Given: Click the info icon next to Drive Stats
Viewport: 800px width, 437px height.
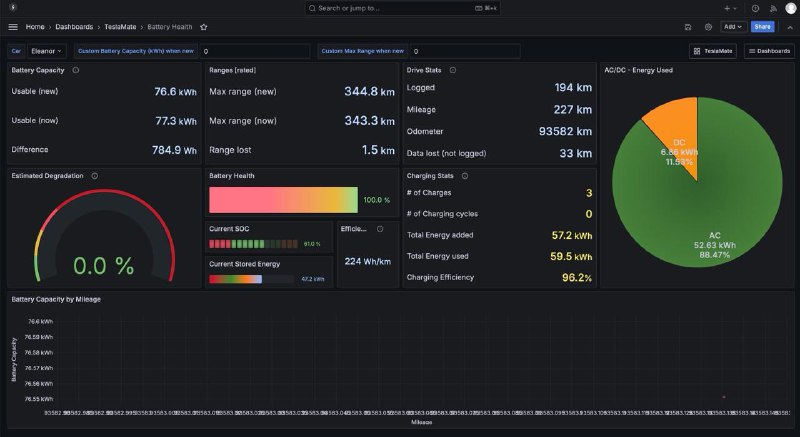Looking at the screenshot, I should [453, 70].
